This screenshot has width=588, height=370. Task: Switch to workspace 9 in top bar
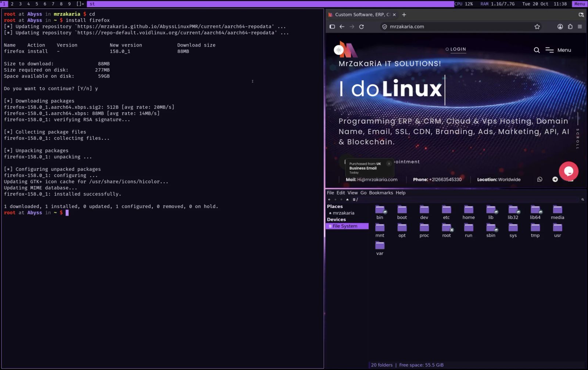69,4
